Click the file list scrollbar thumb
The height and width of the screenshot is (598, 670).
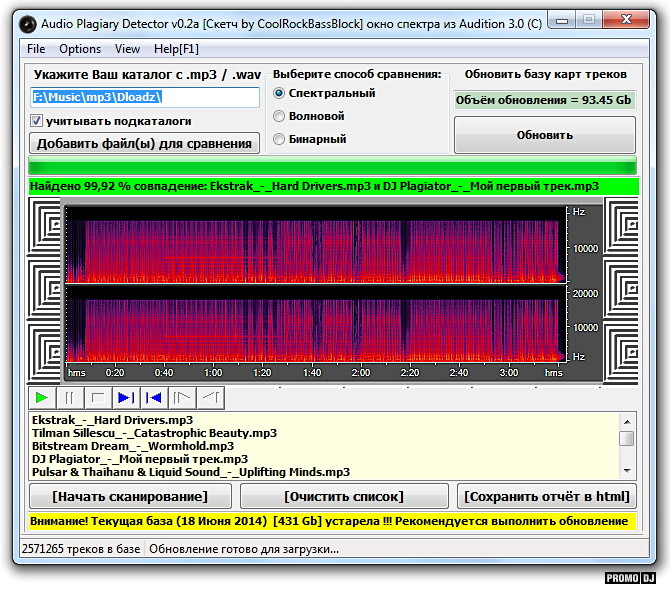(x=627, y=439)
